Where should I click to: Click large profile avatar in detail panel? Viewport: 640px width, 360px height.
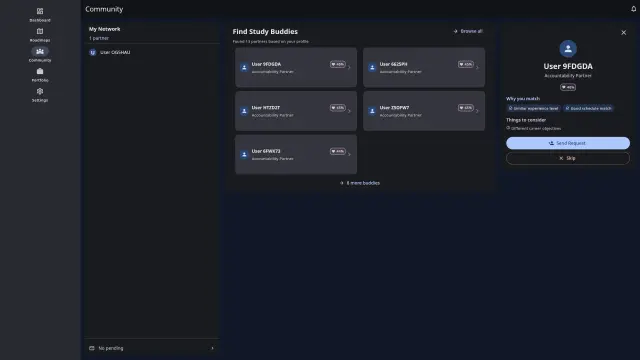coord(568,49)
